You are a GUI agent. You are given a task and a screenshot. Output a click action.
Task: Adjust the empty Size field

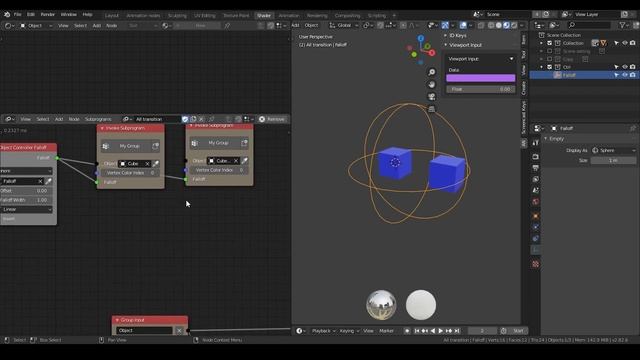pos(613,160)
